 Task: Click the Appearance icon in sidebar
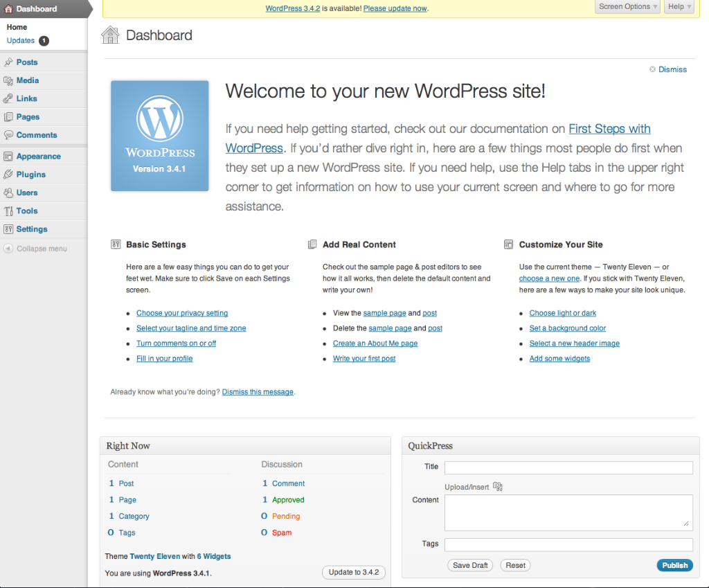point(8,157)
